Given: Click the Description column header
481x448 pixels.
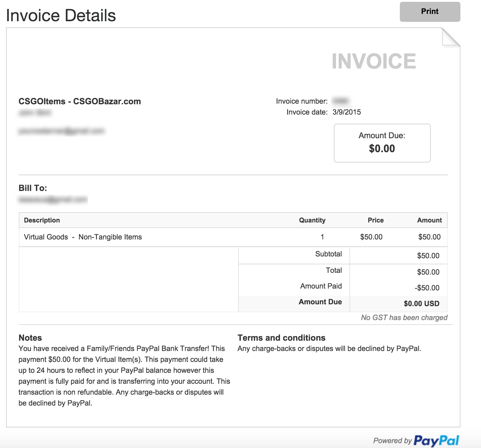Looking at the screenshot, I should click(x=42, y=220).
